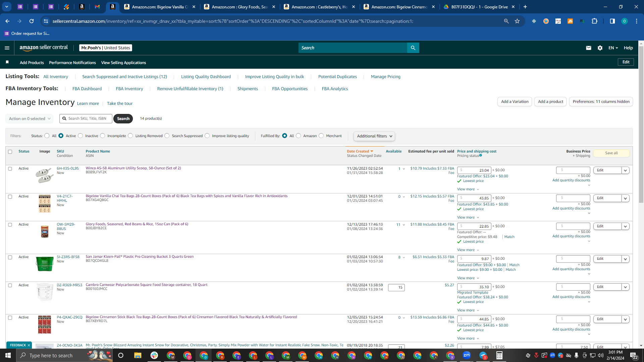Go back with the browser back arrow
This screenshot has height=362, width=644.
tap(7, 21)
